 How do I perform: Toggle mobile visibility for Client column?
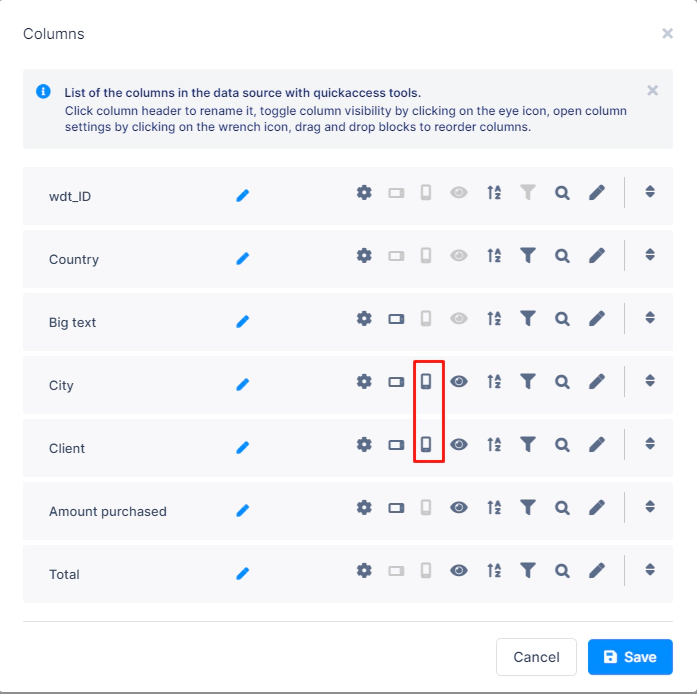(426, 444)
